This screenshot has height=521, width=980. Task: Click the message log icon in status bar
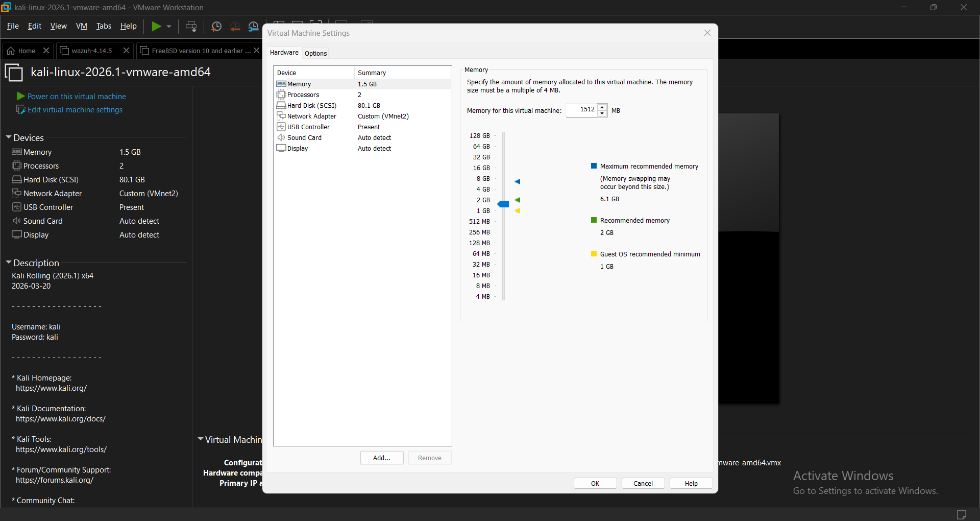[962, 514]
